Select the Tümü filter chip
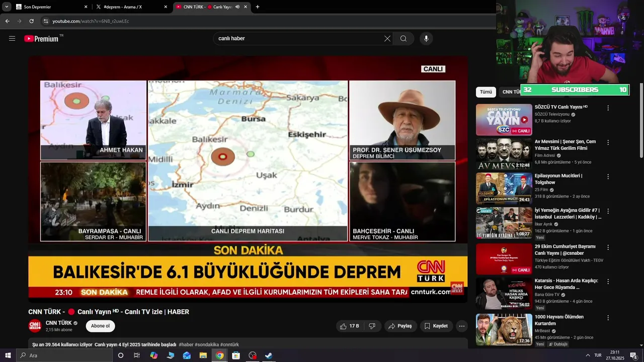644x362 pixels. point(486,92)
